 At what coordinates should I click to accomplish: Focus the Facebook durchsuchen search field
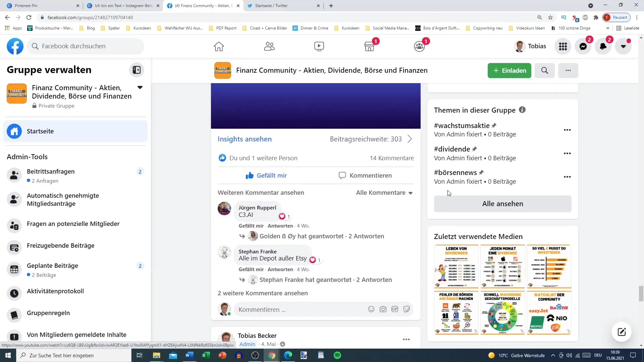[86, 46]
